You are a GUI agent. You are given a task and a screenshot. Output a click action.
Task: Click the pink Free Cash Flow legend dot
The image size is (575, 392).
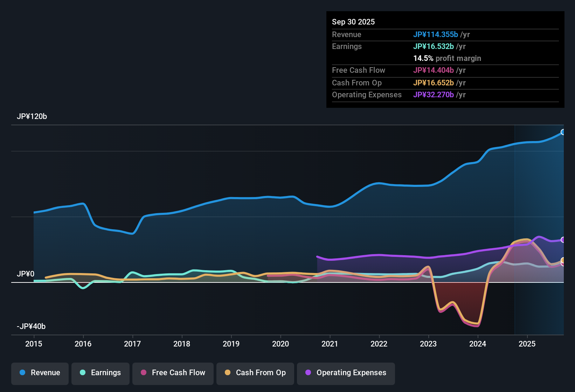pyautogui.click(x=143, y=373)
